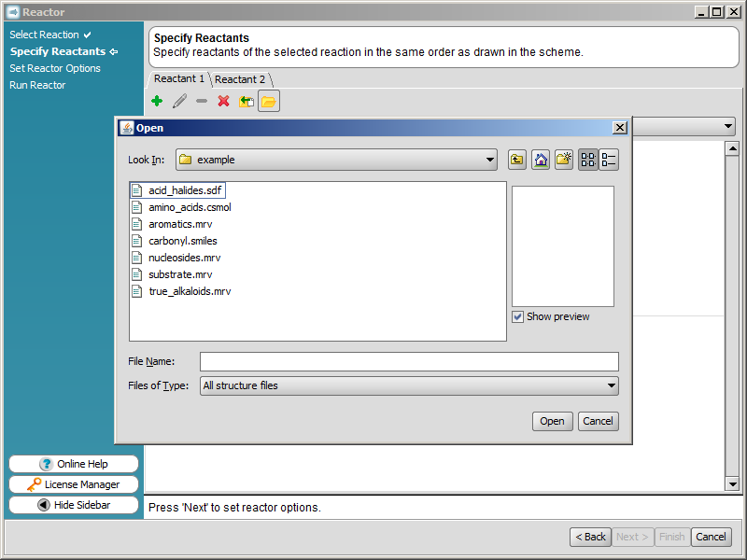747x560 pixels.
Task: Go up one folder level
Action: pos(517,160)
